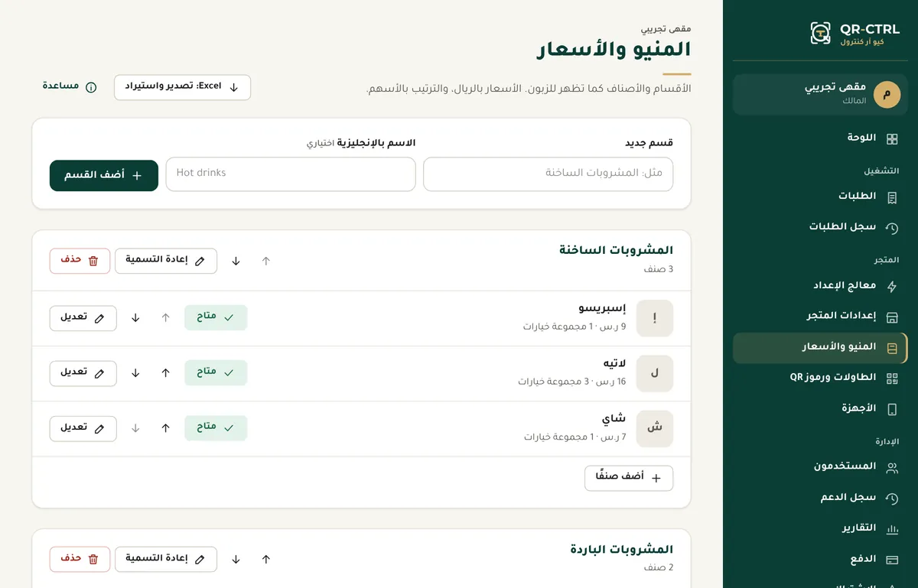Screen dimensions: 918x588
Task: Edit the لاتيه item
Action: pos(83,373)
